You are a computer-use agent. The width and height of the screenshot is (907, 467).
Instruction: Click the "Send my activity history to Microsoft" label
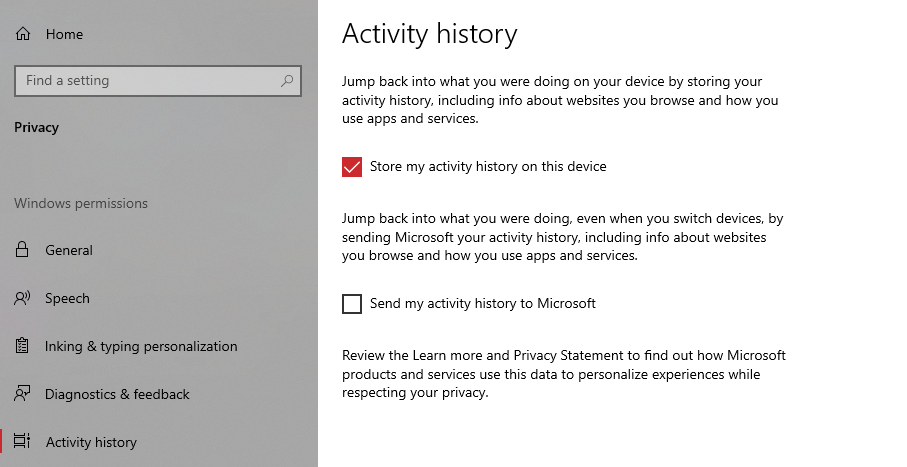(483, 304)
